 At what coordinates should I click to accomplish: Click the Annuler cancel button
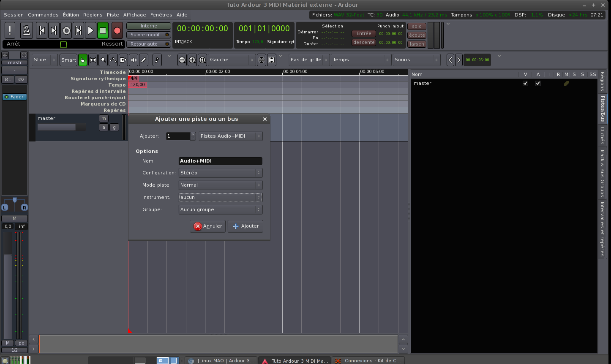click(208, 226)
